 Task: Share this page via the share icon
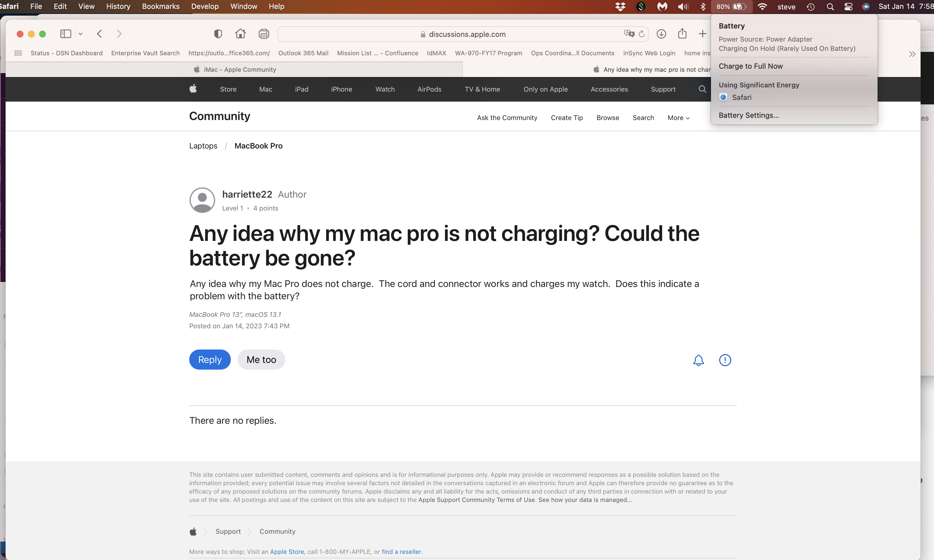(682, 33)
